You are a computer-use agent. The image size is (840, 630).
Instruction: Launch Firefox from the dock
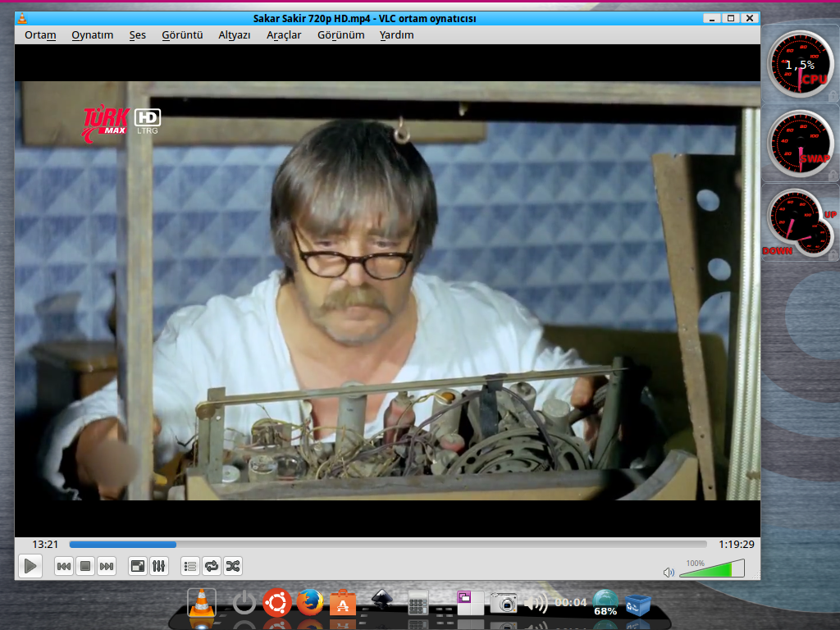[x=309, y=603]
